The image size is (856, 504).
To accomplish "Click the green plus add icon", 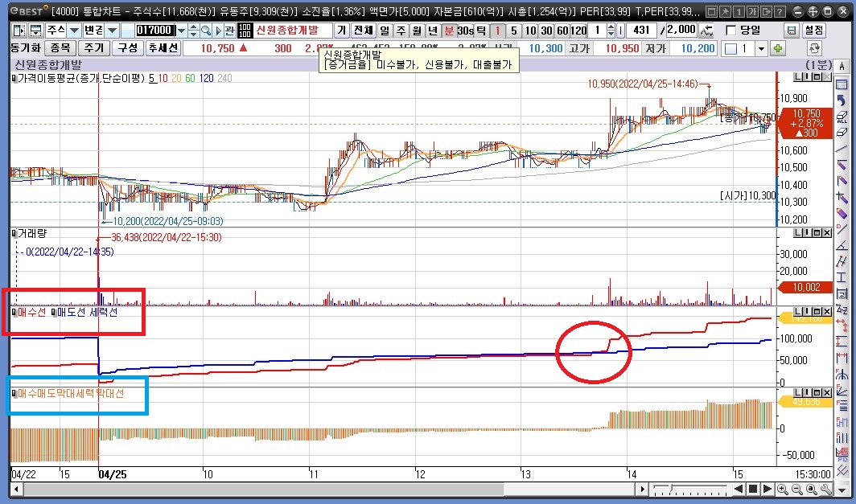I will pyautogui.click(x=778, y=48).
